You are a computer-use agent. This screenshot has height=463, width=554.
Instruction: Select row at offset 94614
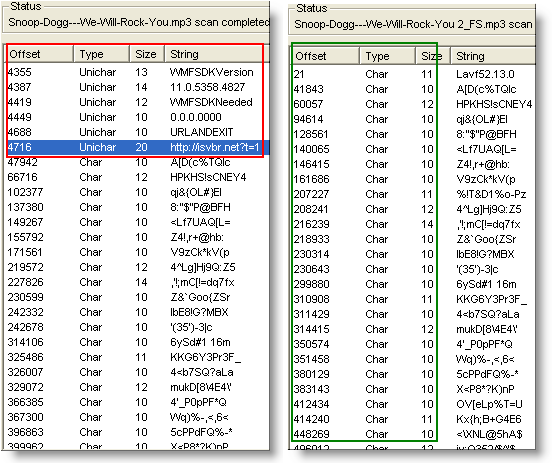pyautogui.click(x=413, y=119)
